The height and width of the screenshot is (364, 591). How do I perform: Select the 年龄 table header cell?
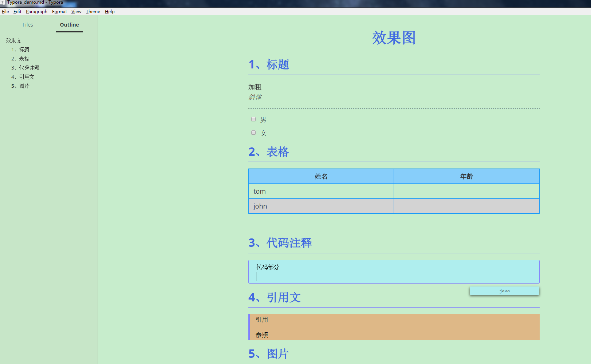click(466, 176)
